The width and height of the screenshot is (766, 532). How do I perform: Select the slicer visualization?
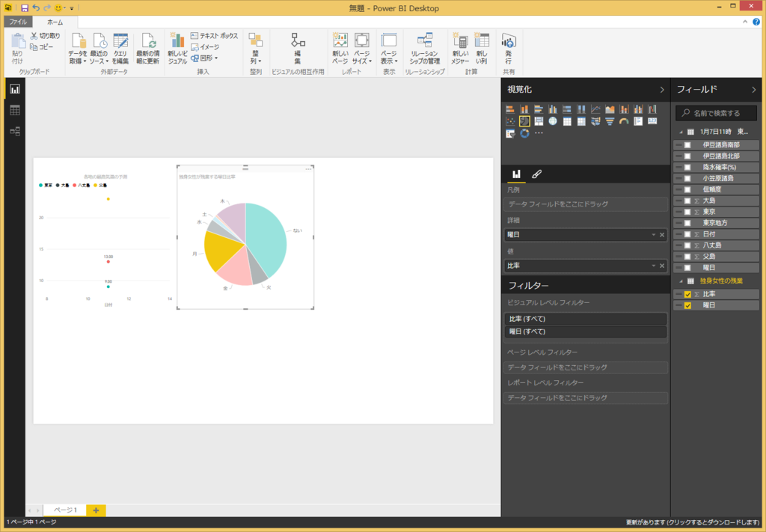coord(510,133)
